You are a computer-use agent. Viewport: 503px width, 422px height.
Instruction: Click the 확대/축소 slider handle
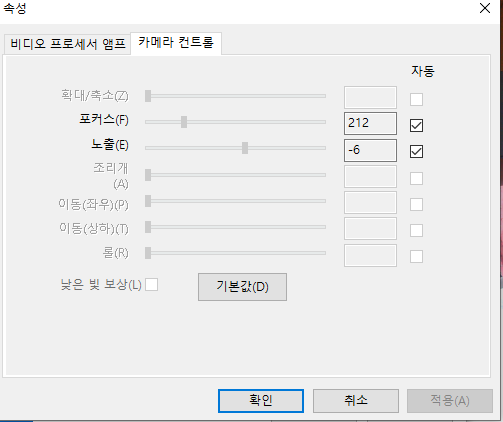click(x=148, y=96)
